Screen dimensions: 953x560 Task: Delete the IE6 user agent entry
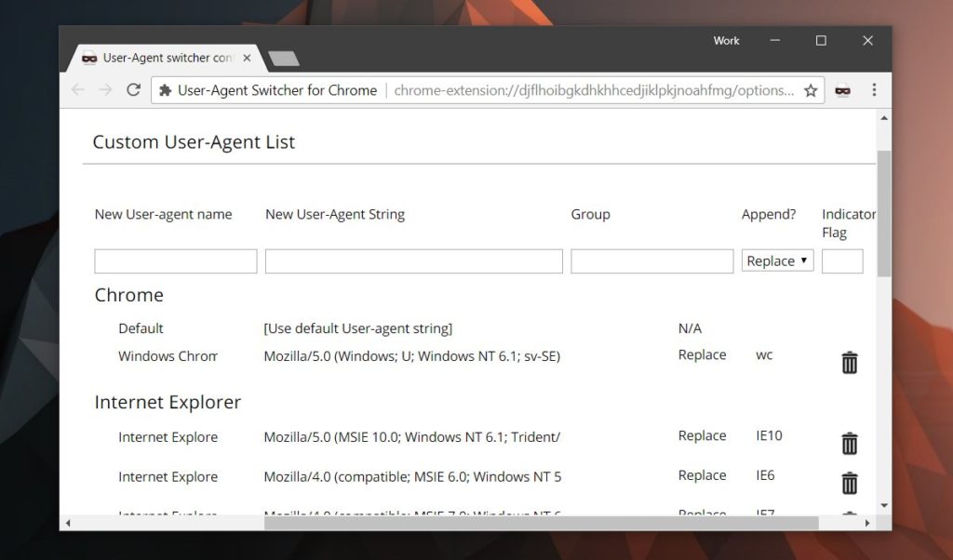[x=849, y=484]
